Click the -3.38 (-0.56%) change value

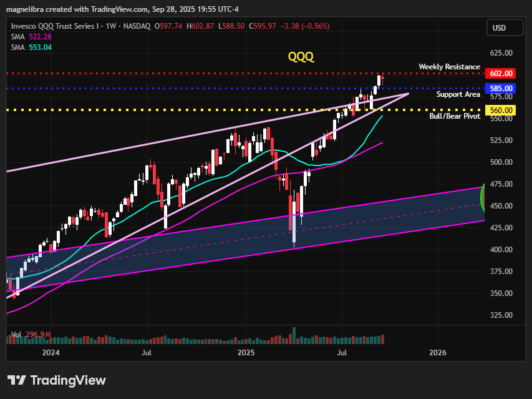click(x=305, y=26)
